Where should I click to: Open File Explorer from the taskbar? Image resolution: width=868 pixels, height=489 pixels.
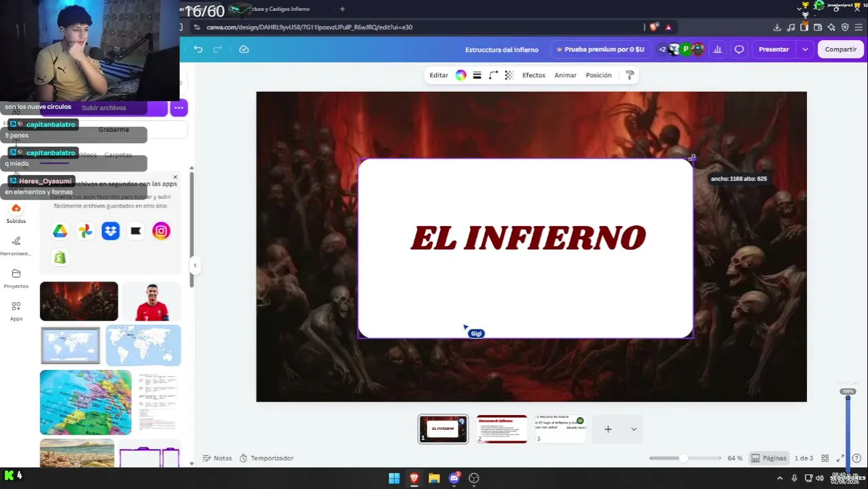coord(434,478)
